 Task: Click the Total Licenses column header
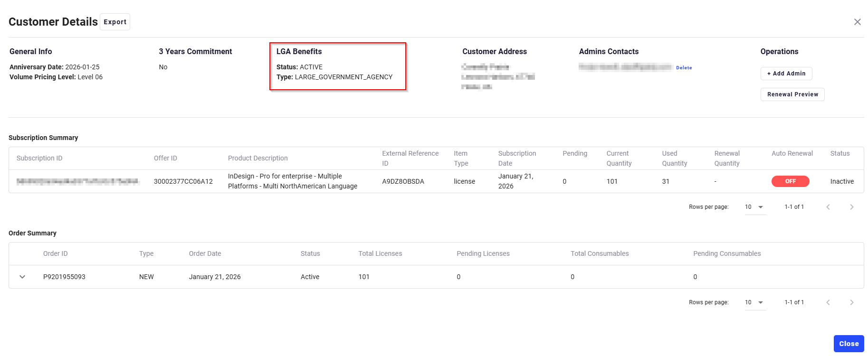[380, 253]
